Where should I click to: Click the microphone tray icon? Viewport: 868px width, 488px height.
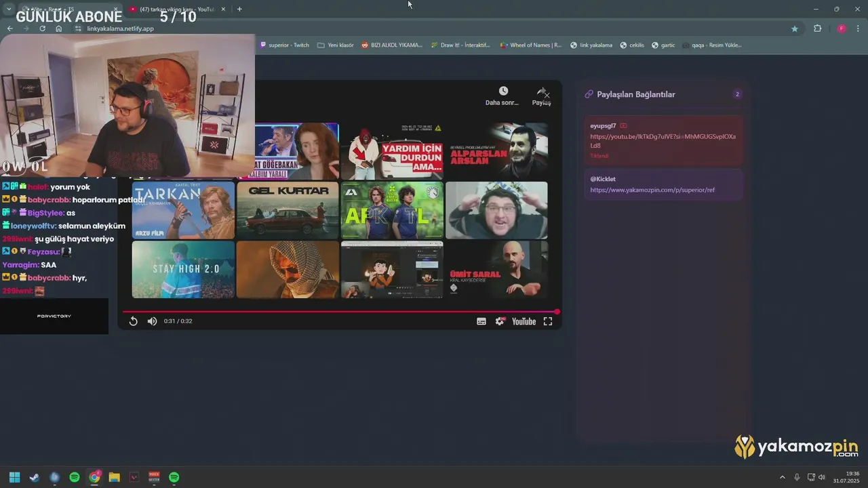pos(797,477)
